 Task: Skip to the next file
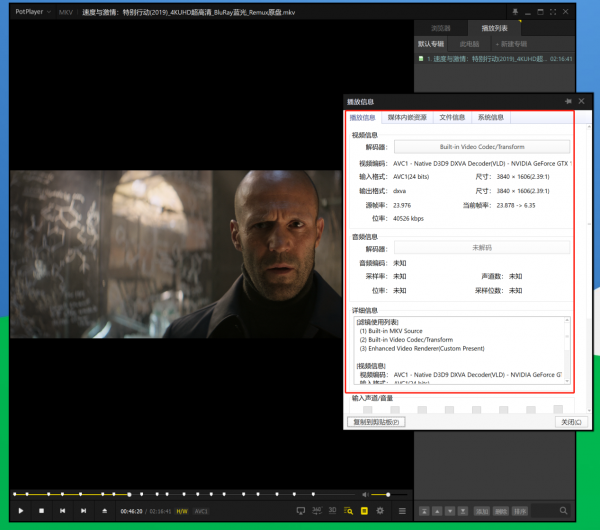pyautogui.click(x=83, y=511)
